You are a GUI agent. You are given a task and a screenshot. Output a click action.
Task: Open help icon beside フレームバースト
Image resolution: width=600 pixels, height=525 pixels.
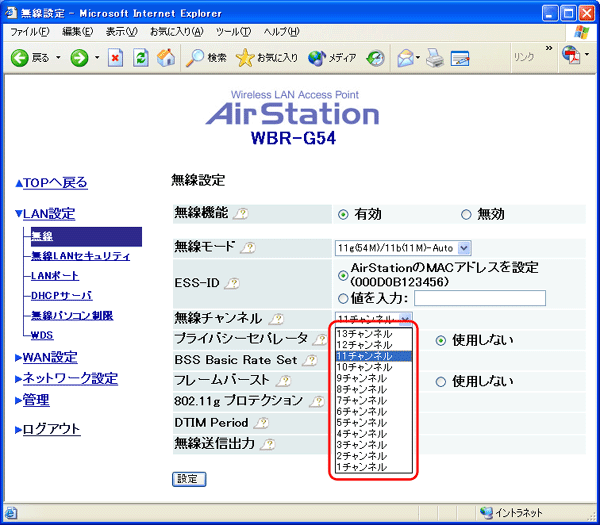pos(284,381)
